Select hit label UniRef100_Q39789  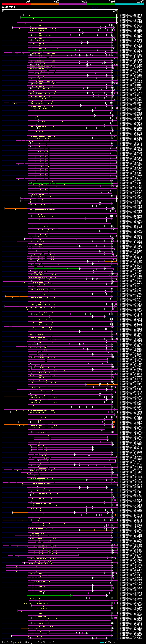131,613
